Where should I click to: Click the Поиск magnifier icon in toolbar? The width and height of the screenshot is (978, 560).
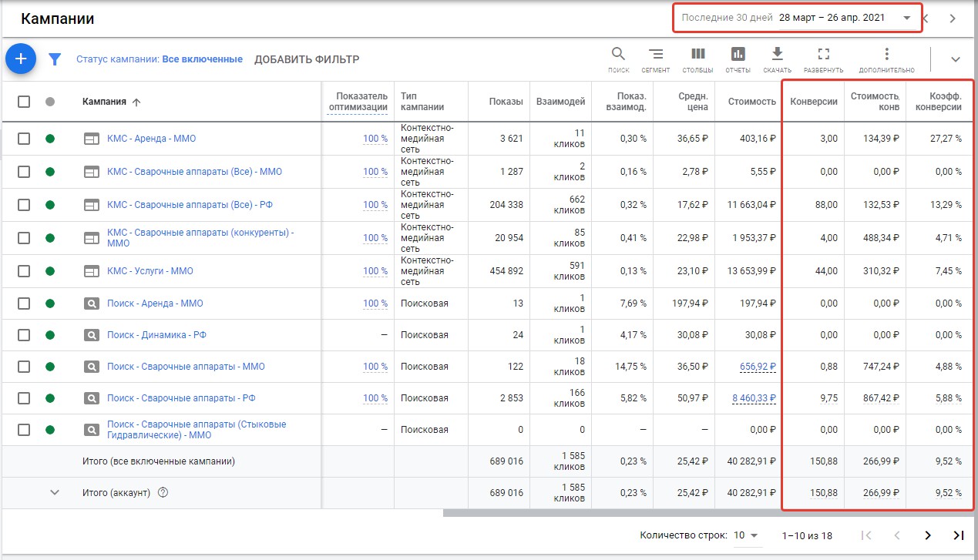coord(618,54)
